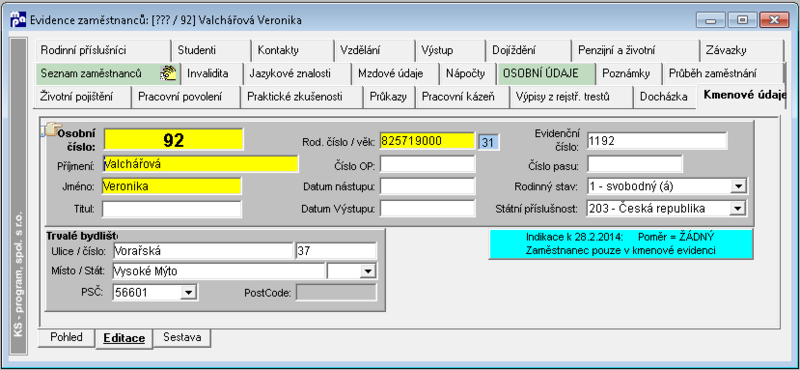Go to the Kontakty tab

pyautogui.click(x=292, y=51)
